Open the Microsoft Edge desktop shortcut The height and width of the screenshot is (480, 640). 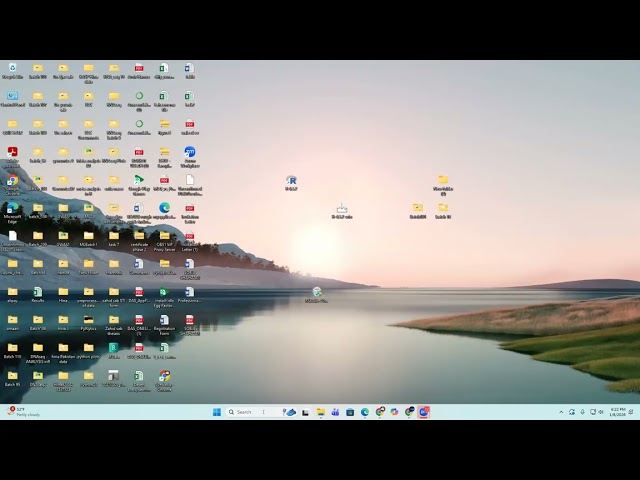tap(12, 209)
